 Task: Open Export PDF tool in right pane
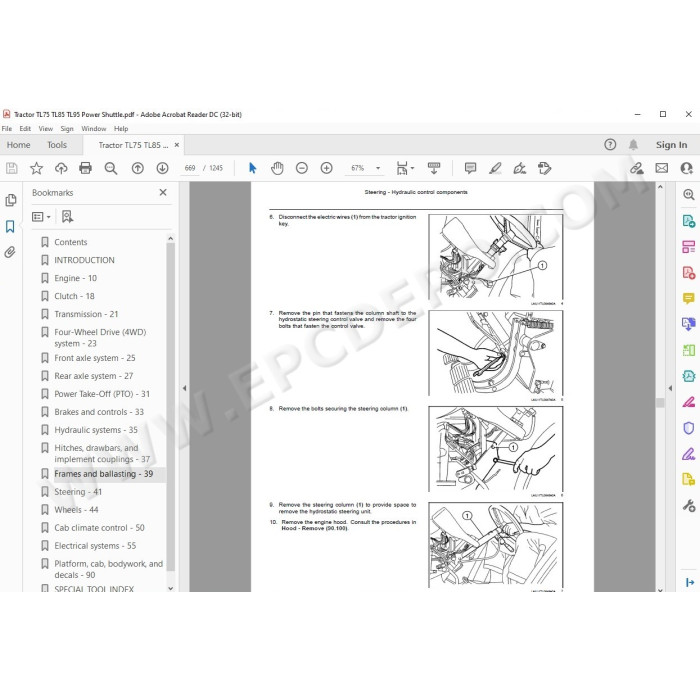[688, 221]
